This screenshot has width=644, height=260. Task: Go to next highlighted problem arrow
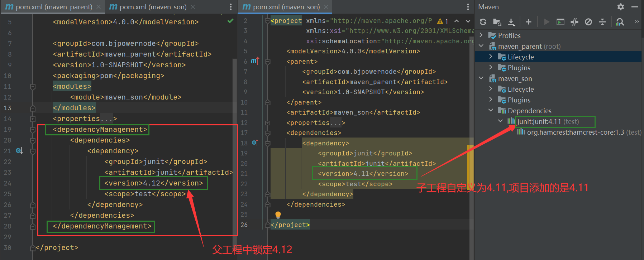point(468,21)
